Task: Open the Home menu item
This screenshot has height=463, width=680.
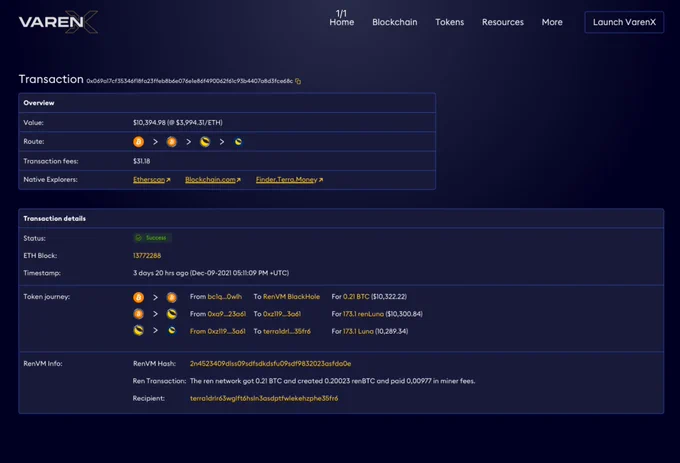Action: click(x=342, y=22)
